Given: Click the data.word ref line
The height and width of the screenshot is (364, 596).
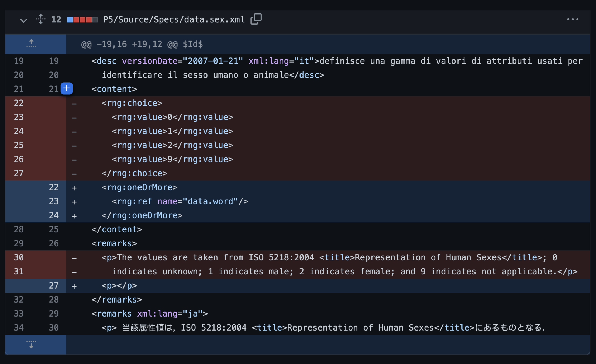Looking at the screenshot, I should click(180, 201).
